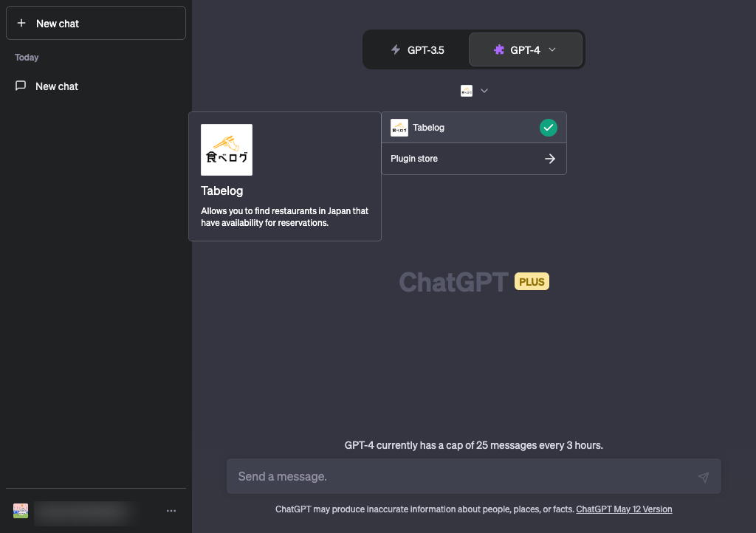
Task: Click the arrow icon beside Plugin store
Action: coord(549,159)
